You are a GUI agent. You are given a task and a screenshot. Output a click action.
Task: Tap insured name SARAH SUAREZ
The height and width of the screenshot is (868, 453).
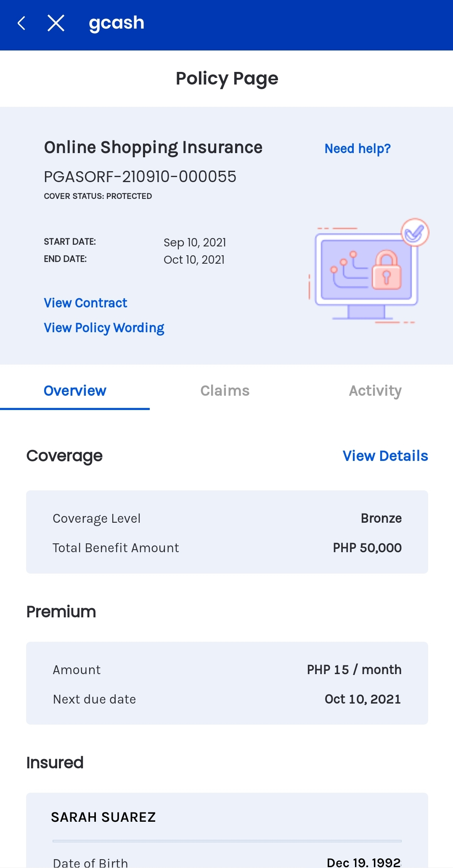point(103,817)
